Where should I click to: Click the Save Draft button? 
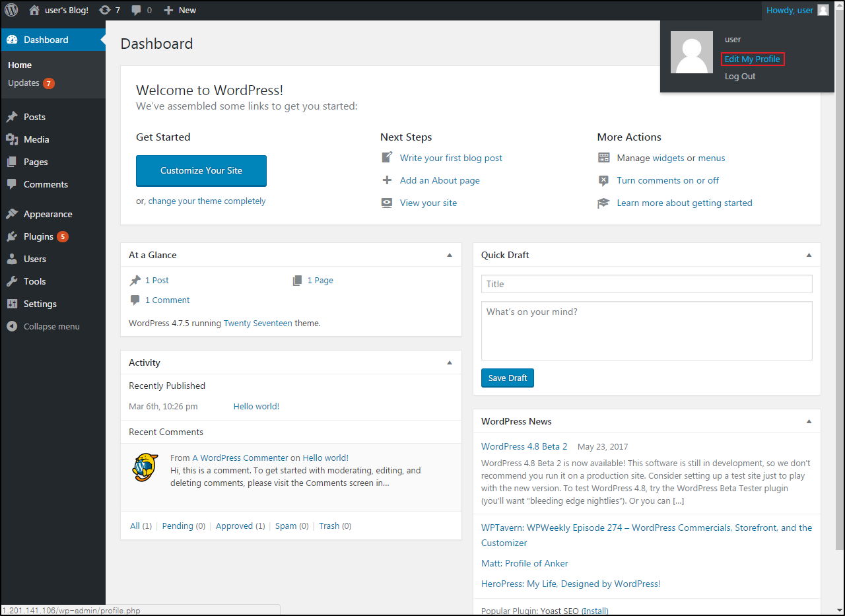pos(508,378)
